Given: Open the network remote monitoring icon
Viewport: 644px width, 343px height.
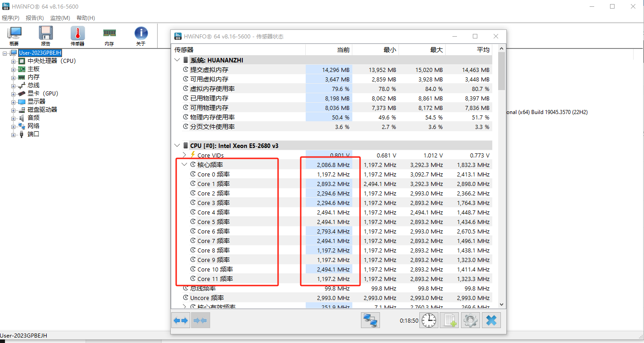Looking at the screenshot, I should click(370, 320).
